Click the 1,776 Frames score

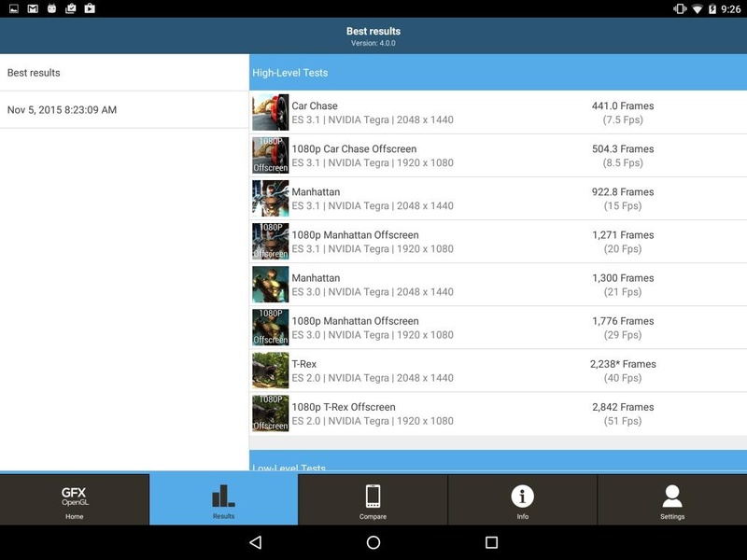(623, 321)
